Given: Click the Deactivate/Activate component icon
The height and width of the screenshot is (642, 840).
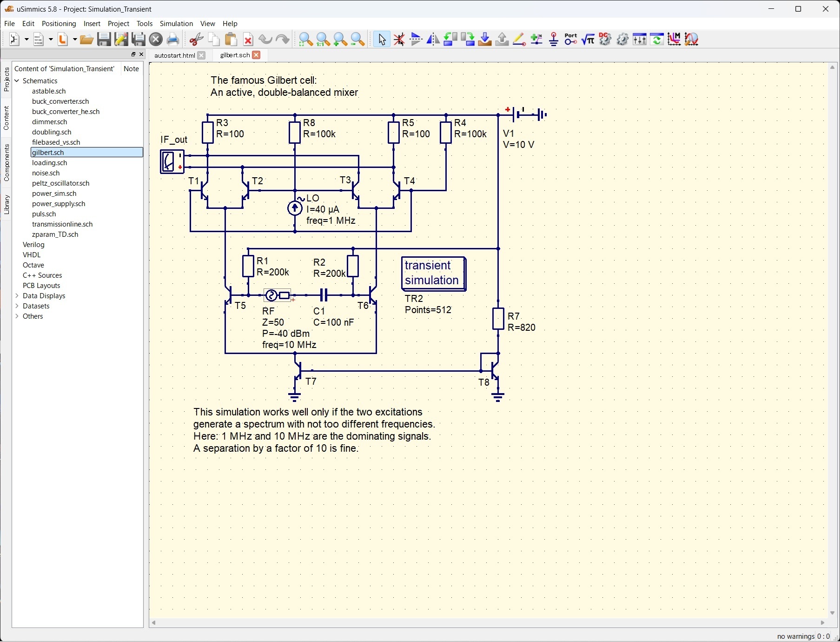Looking at the screenshot, I should [x=399, y=40].
